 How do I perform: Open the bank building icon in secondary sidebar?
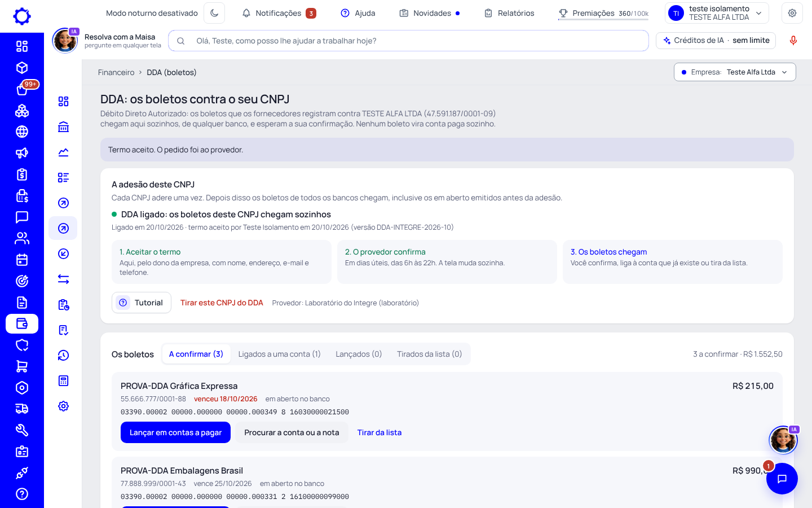point(64,126)
